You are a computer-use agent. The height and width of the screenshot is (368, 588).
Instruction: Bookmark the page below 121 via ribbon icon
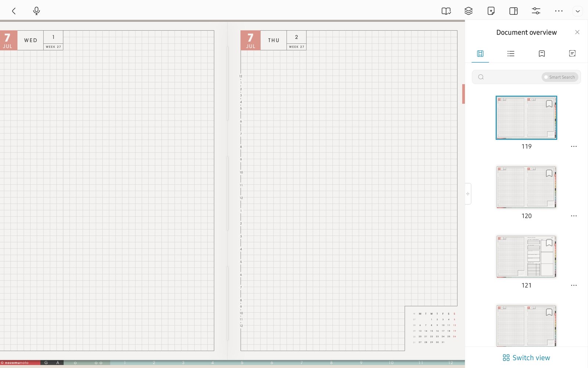coord(549,312)
